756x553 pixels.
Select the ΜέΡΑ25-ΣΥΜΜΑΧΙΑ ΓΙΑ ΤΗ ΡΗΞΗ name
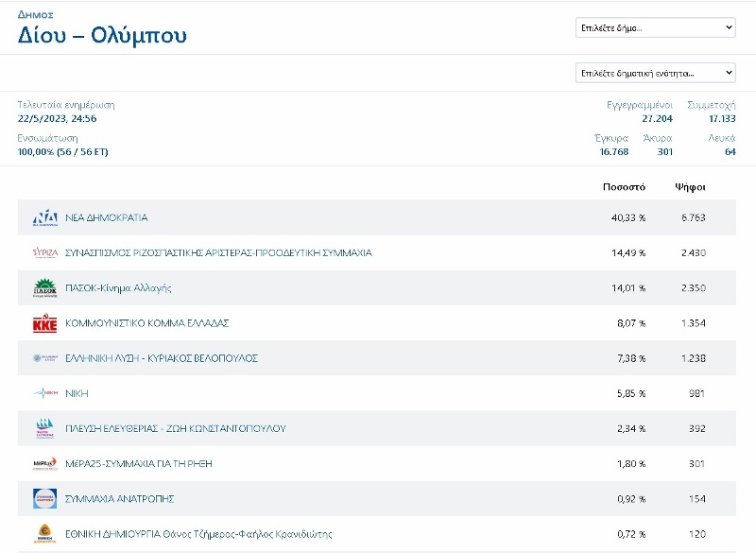(139, 464)
